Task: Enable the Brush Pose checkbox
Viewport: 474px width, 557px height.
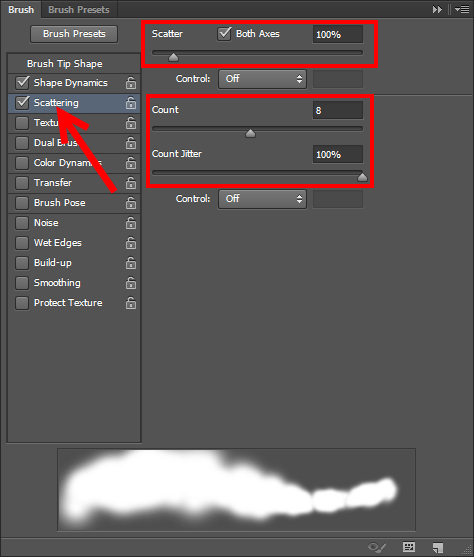Action: pyautogui.click(x=22, y=203)
